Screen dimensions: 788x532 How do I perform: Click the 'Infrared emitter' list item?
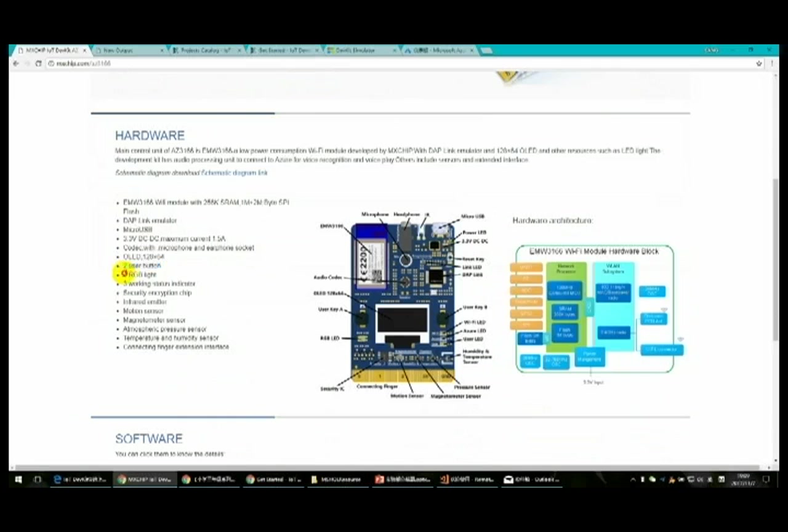(x=145, y=302)
